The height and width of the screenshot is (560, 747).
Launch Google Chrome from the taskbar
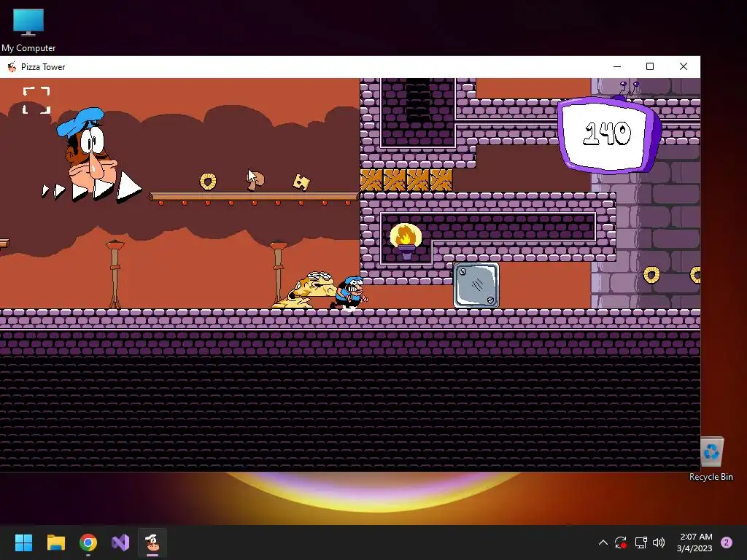tap(88, 542)
